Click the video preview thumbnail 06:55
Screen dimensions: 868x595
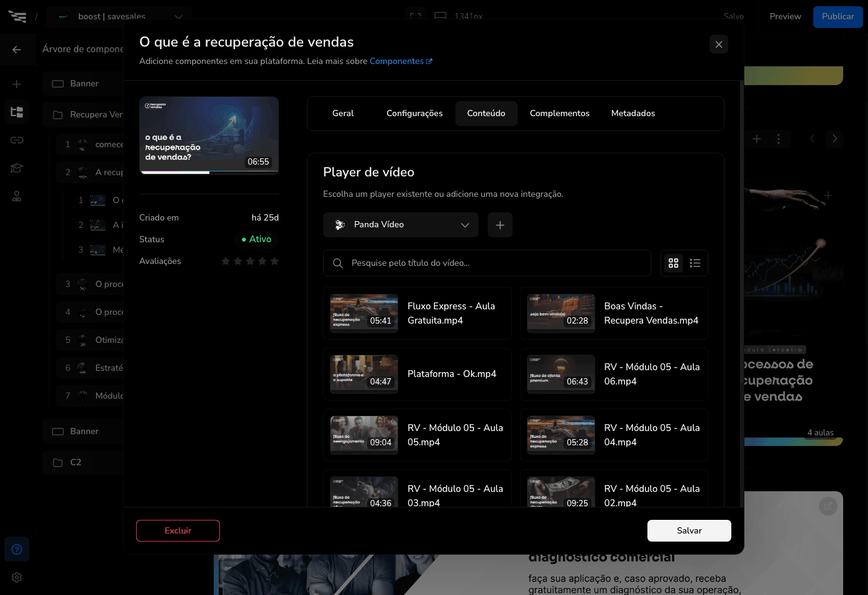(x=209, y=135)
